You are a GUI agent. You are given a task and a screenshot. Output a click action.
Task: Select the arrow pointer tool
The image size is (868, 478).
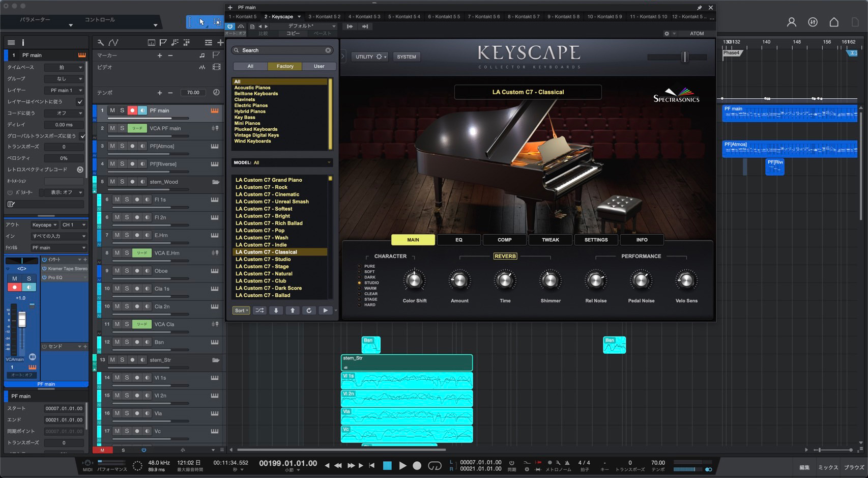201,22
